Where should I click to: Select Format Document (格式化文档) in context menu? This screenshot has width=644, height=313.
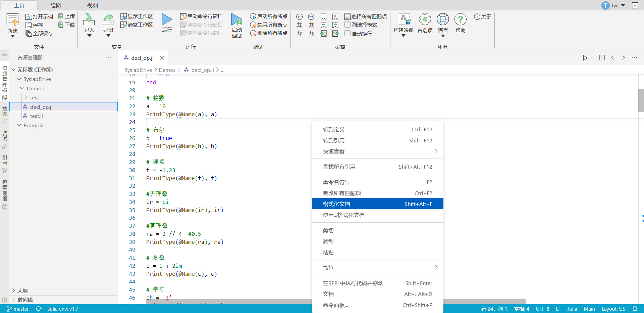coord(377,204)
